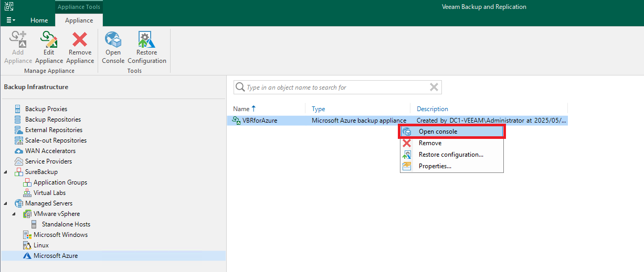Click the SureBackup node icon
The width and height of the screenshot is (644, 272).
[18, 172]
